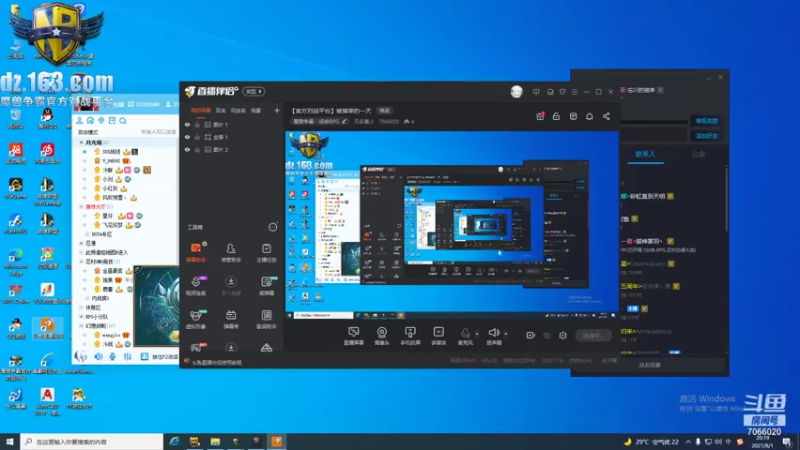Viewport: 800px width, 450px height.
Task: Click the contacts list scrollbar in the right window
Action: coord(727,199)
